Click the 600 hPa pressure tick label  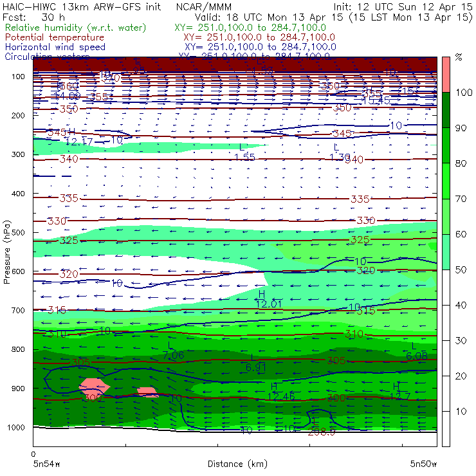18,271
